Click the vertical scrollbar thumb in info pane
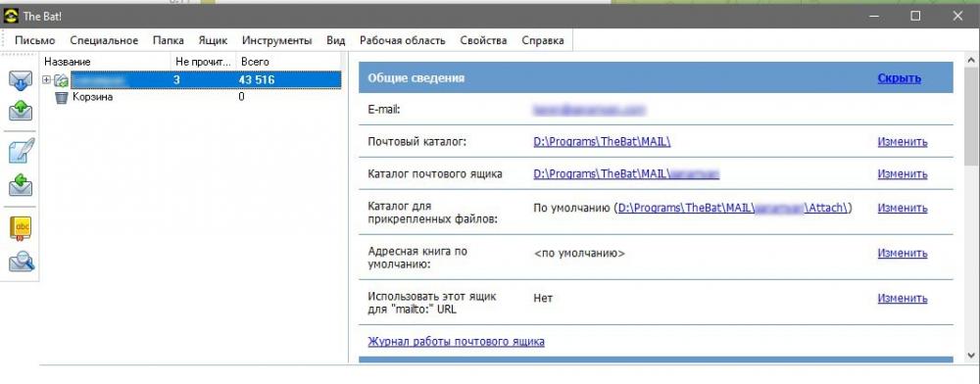Screen dimensions: 980x384 (x=971, y=116)
